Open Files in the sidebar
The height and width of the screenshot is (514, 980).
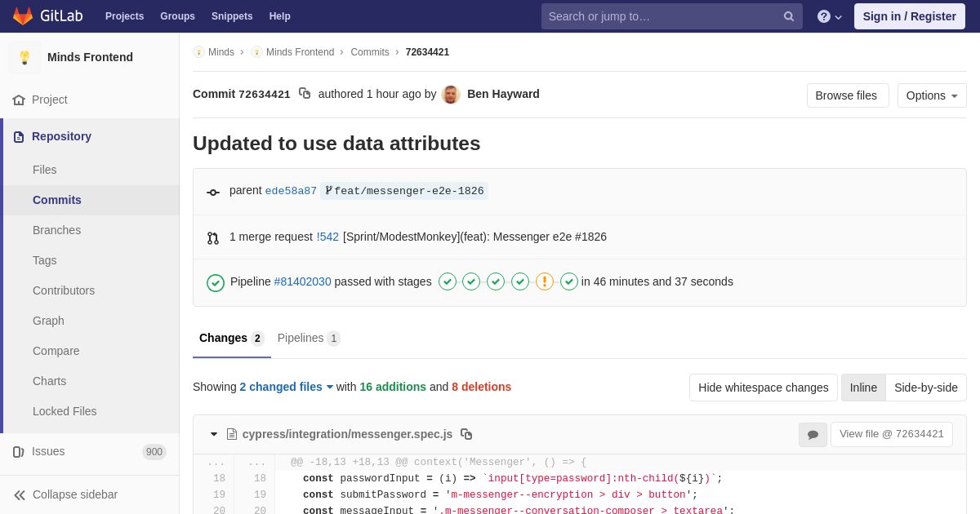(x=90, y=170)
